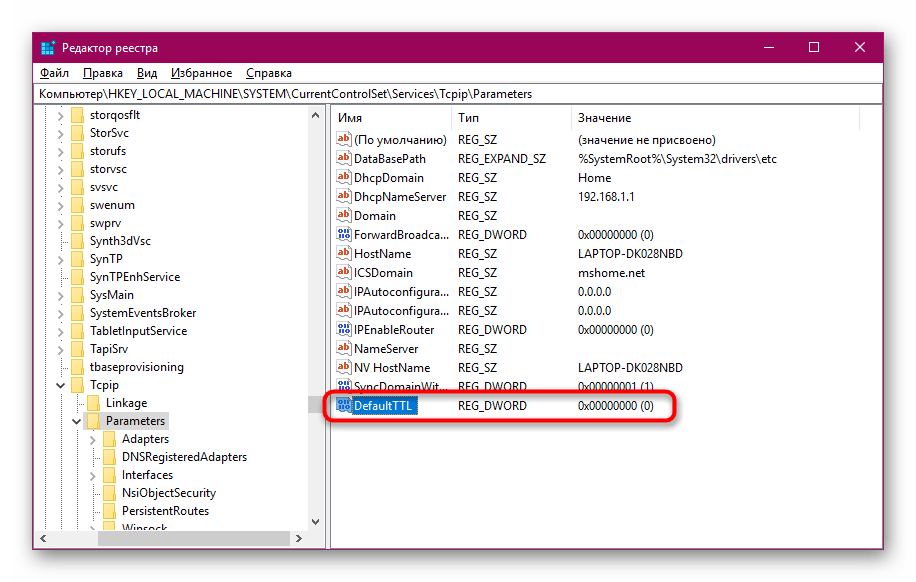The width and height of the screenshot is (916, 582).
Task: Sort values by Имя column header
Action: [350, 118]
